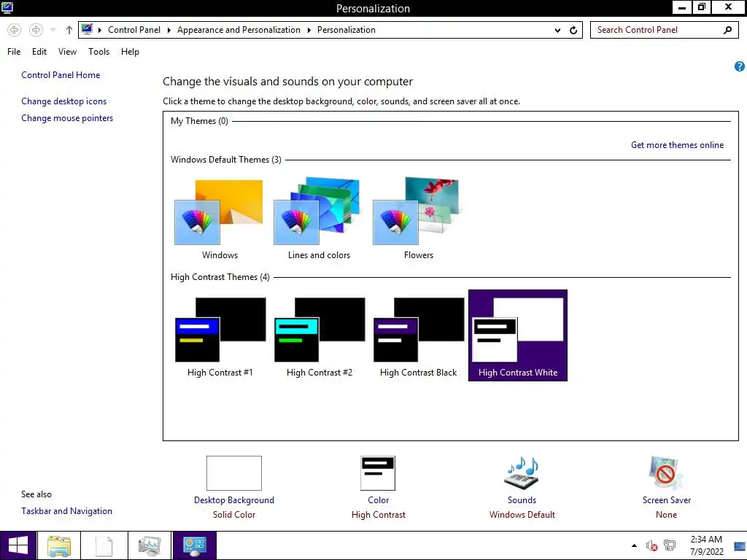Click Windows Default text under Sounds
The width and height of the screenshot is (747, 560).
point(522,515)
